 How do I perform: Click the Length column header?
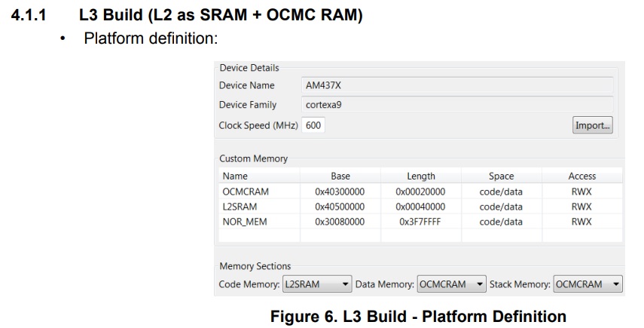click(x=420, y=176)
